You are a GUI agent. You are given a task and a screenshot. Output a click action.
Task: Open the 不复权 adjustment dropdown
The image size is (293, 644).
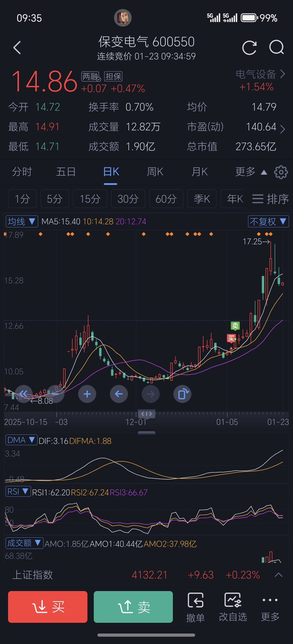pyautogui.click(x=268, y=221)
